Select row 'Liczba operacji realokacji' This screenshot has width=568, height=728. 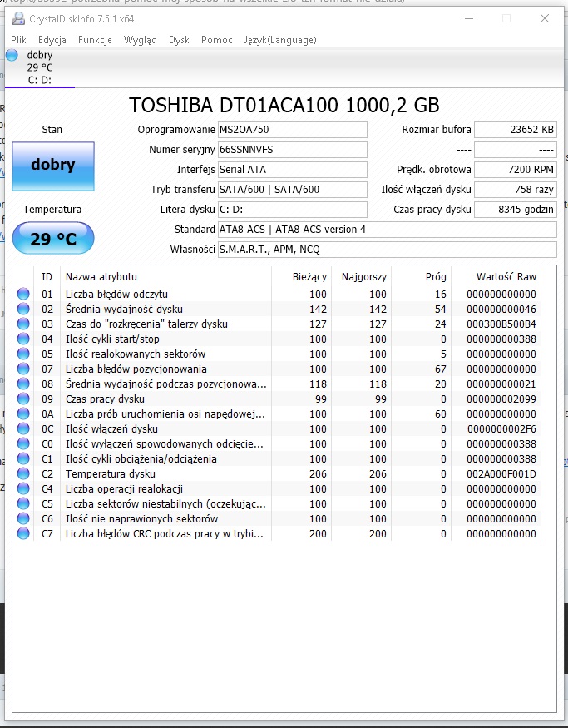(x=279, y=489)
